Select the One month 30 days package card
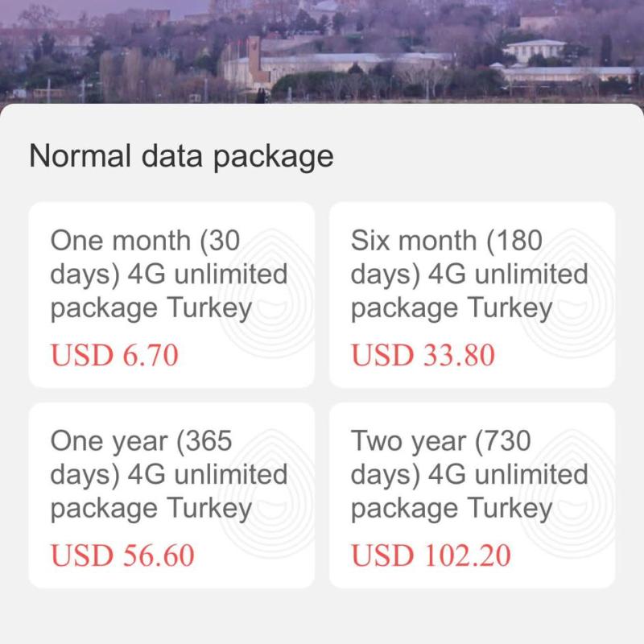Image resolution: width=644 pixels, height=644 pixels. tap(171, 294)
